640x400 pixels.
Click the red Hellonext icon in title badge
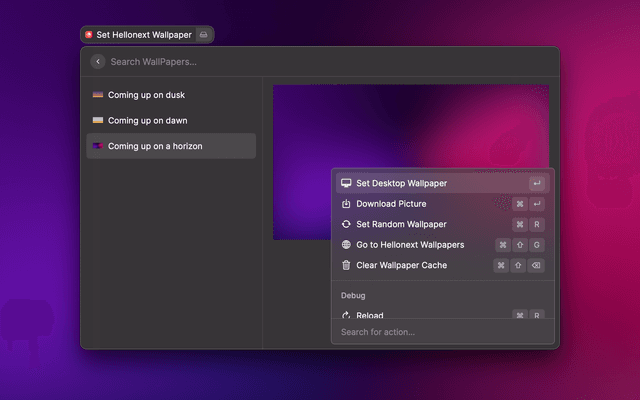pos(89,34)
